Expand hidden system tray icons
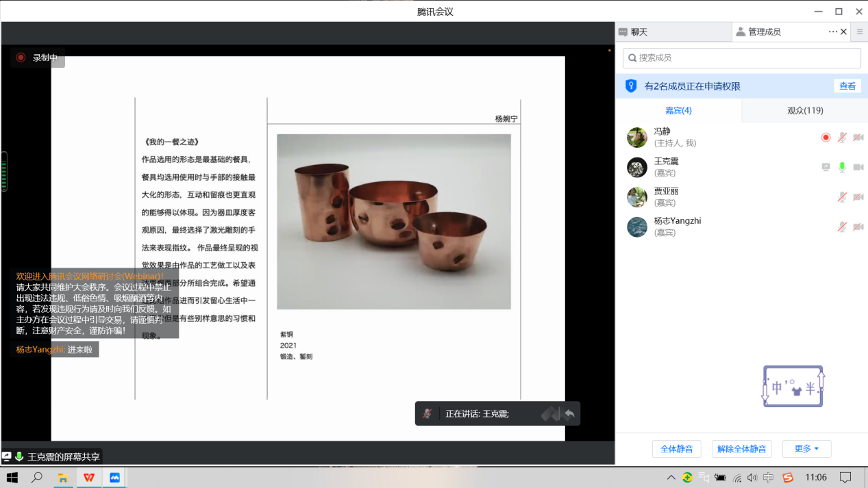 tap(671, 477)
